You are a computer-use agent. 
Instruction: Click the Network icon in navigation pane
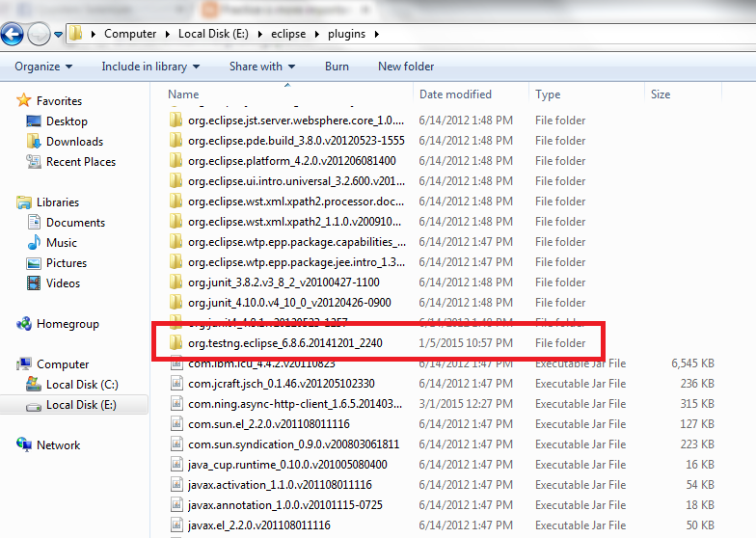(23, 444)
